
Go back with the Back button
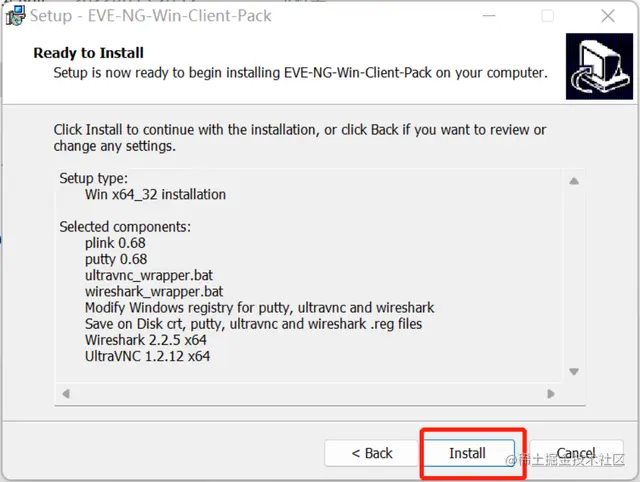point(372,453)
